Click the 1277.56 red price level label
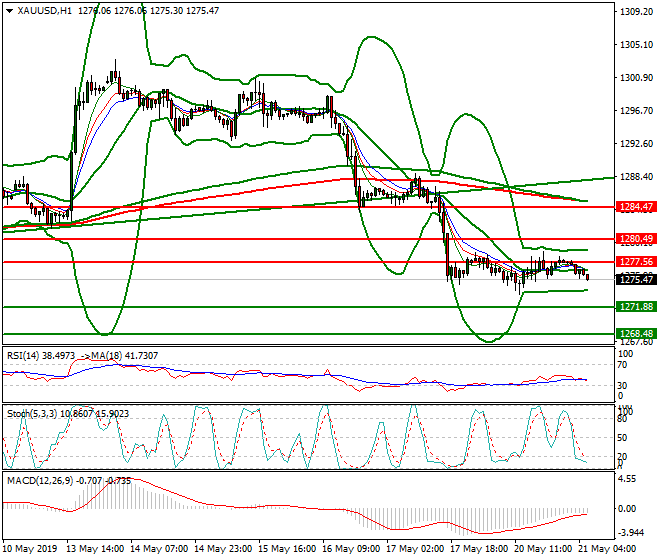660x560 pixels. click(x=636, y=261)
